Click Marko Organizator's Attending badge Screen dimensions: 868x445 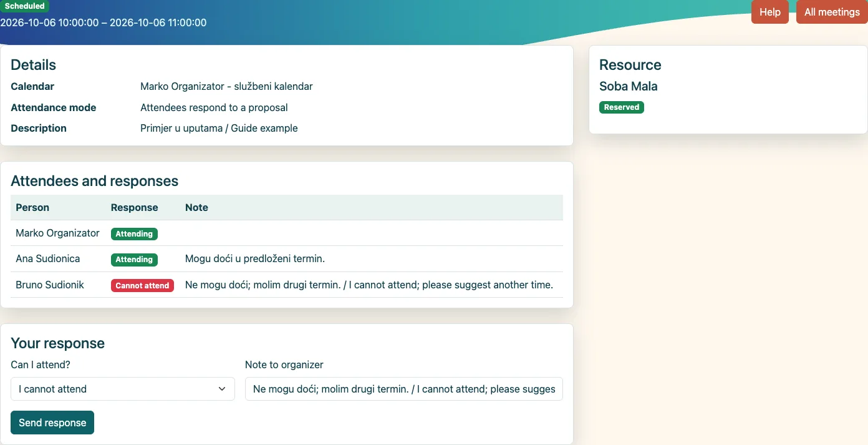(134, 234)
